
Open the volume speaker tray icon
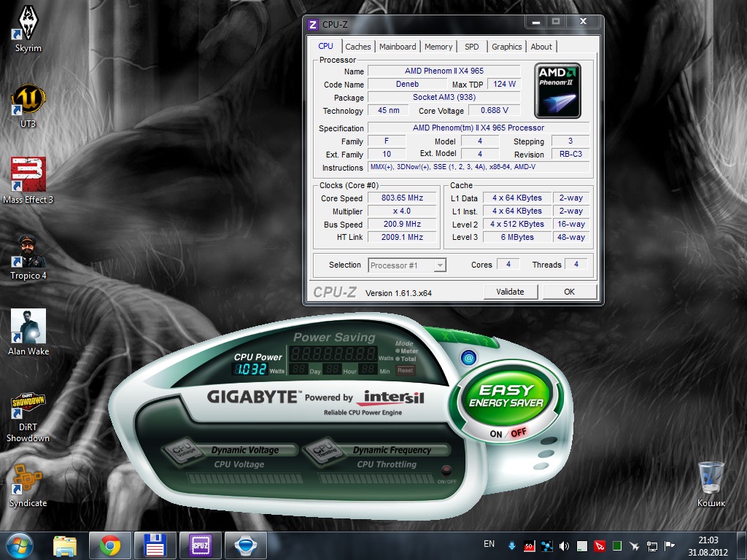565,545
